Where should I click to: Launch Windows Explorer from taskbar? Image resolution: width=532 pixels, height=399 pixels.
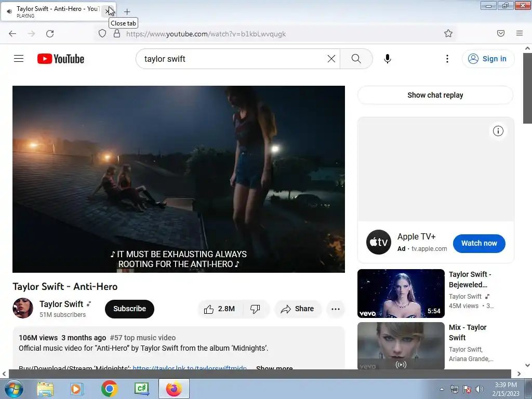point(45,389)
